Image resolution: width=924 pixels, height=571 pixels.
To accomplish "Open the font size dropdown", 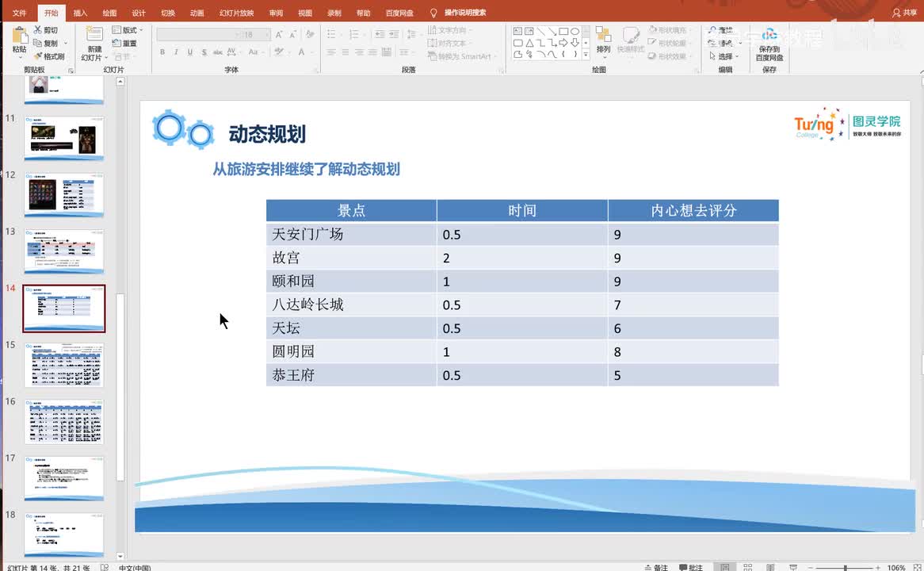I will coord(268,35).
